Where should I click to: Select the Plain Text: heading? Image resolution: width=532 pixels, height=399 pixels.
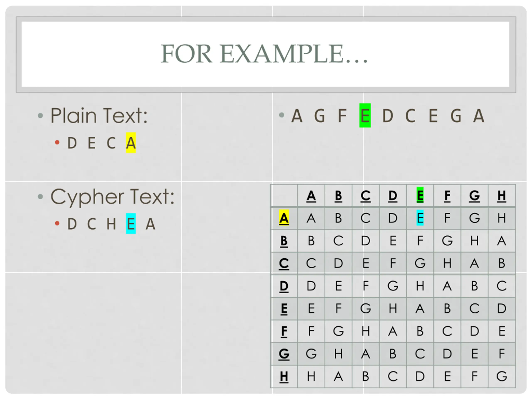(99, 116)
